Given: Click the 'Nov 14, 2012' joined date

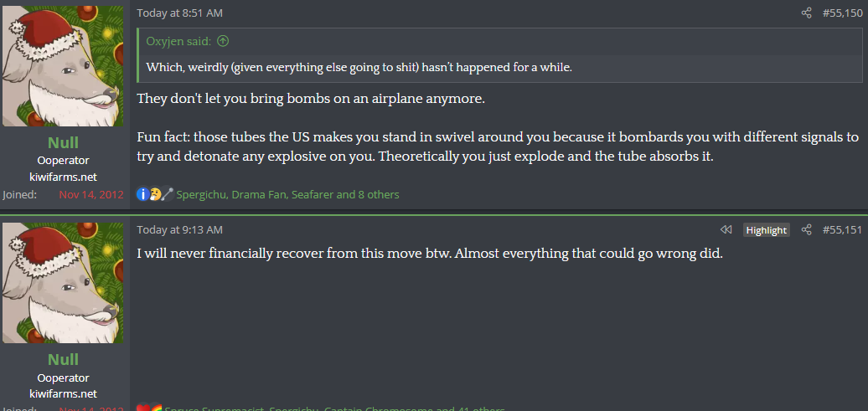Looking at the screenshot, I should pos(91,194).
